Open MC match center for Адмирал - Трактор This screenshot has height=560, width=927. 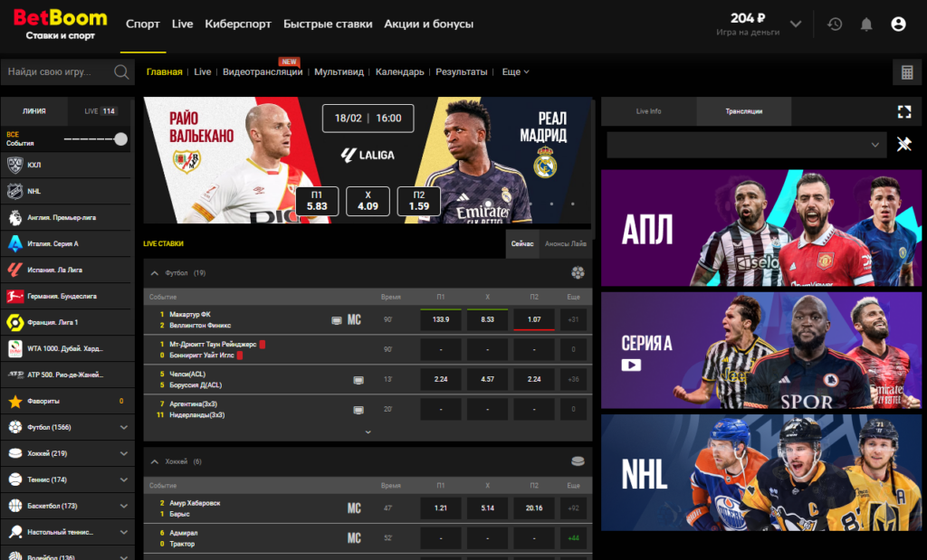point(354,538)
